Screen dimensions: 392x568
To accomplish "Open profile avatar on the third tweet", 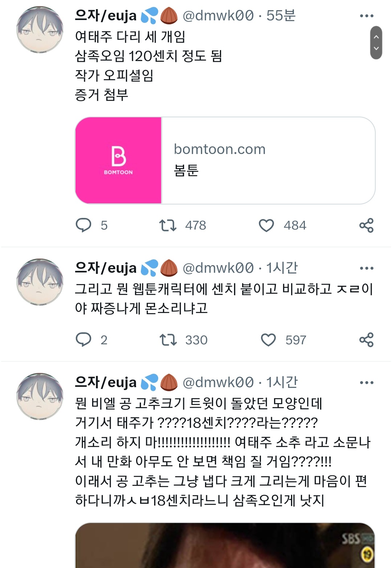I will point(40,396).
